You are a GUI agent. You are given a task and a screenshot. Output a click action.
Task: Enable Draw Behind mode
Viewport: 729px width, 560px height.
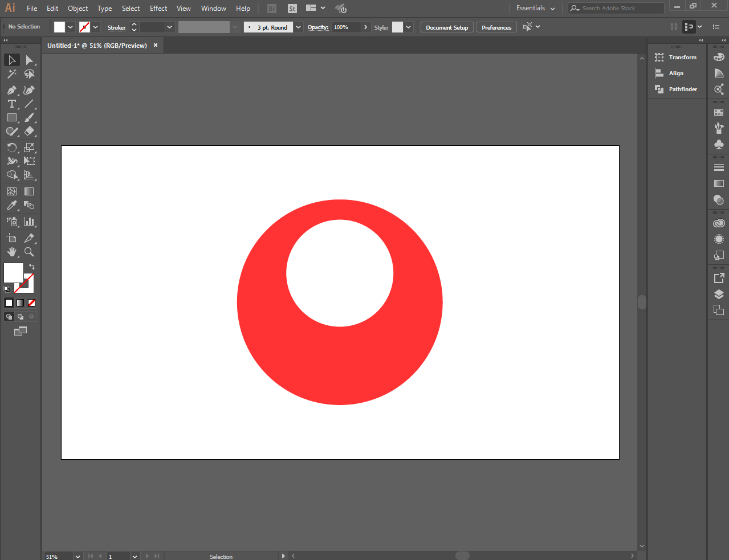point(21,317)
